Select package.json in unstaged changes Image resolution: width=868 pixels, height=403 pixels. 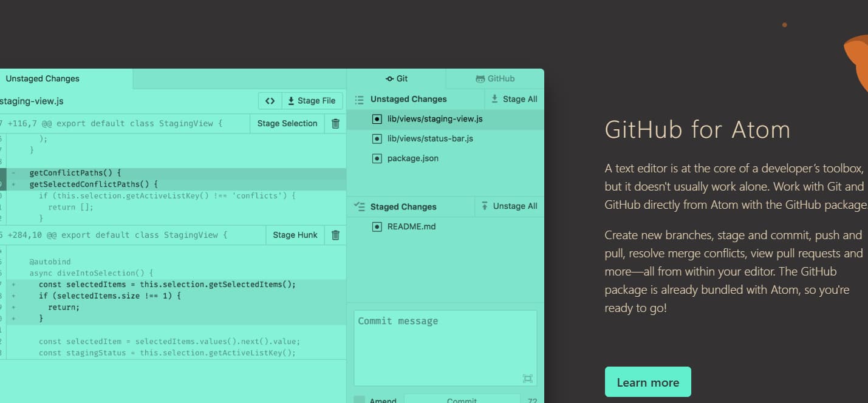[445, 158]
